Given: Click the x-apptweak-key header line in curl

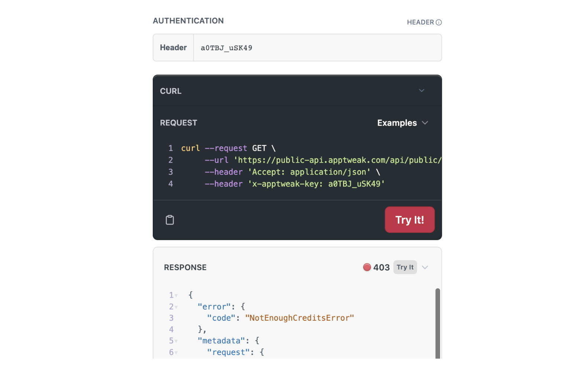Looking at the screenshot, I should 294,184.
